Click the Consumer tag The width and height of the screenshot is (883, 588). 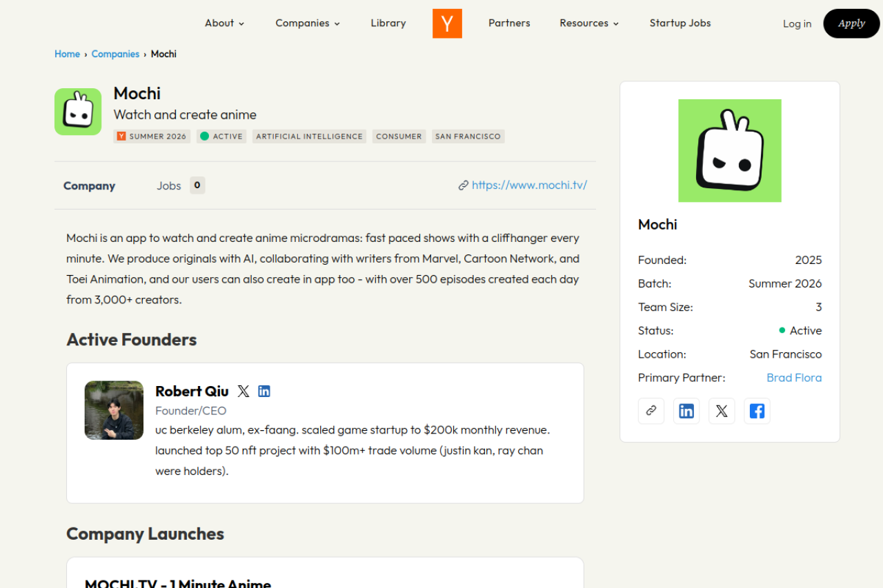(399, 136)
